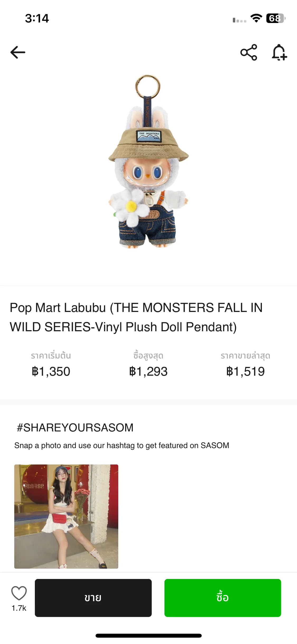Tap the cellular signal bars icon
Image resolution: width=297 pixels, height=644 pixels.
[239, 20]
